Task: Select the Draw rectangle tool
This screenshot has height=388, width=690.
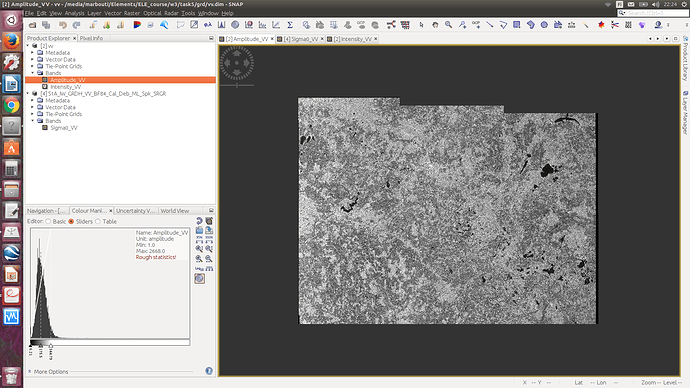Action: 517,25
